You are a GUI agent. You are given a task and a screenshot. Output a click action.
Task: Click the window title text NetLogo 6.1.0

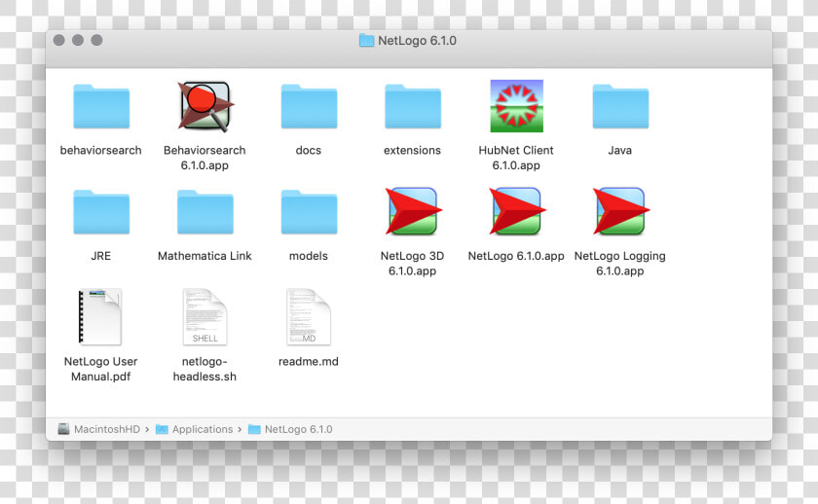[417, 41]
